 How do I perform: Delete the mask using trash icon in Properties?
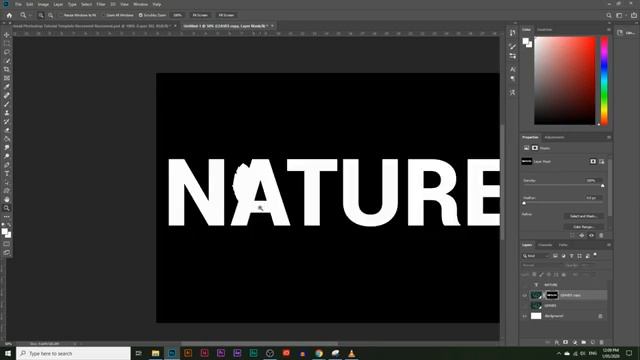pos(601,236)
